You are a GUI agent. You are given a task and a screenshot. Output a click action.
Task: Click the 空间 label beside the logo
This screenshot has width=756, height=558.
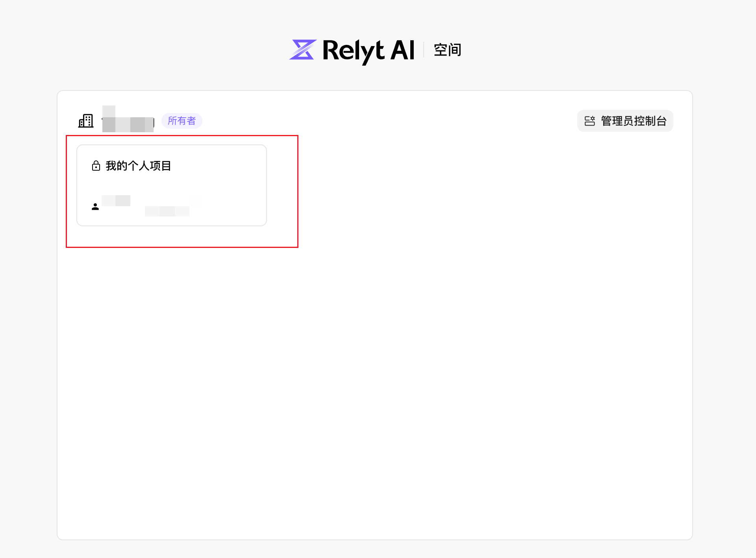447,50
